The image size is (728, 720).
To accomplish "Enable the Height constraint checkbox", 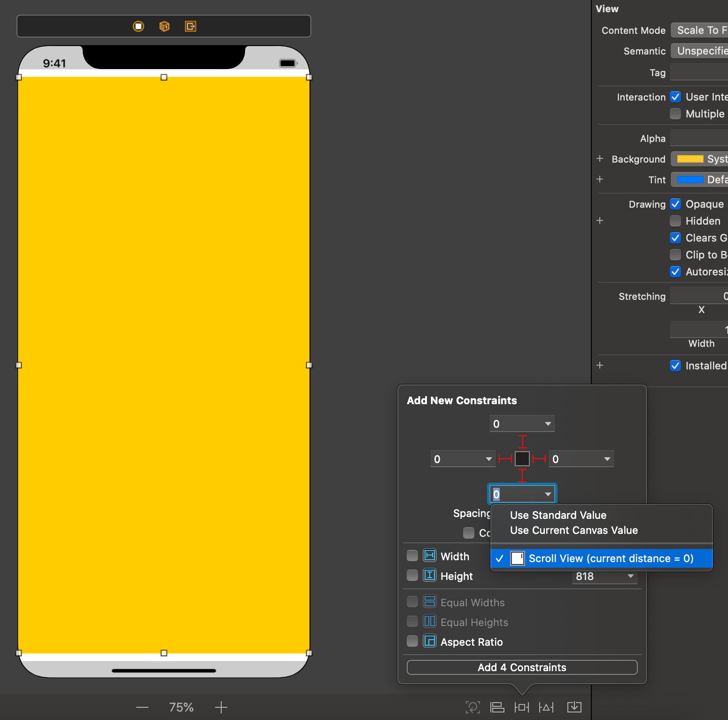I will tap(412, 575).
